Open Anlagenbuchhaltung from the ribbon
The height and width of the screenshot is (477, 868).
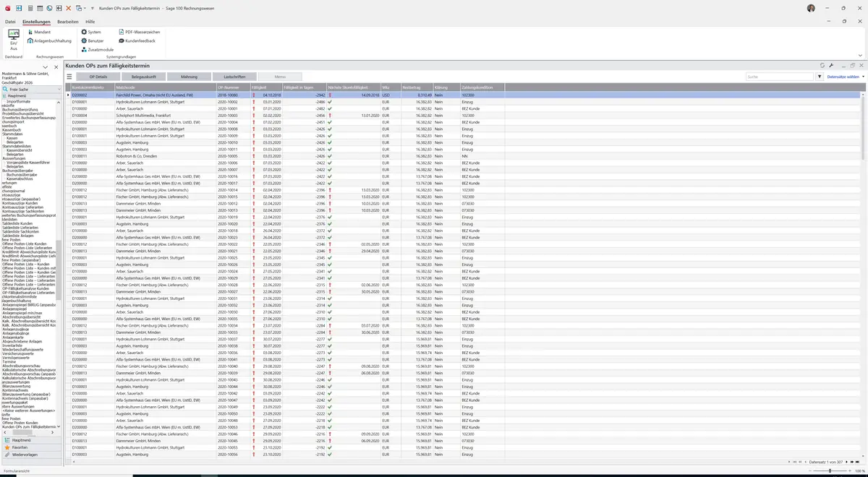coord(51,40)
